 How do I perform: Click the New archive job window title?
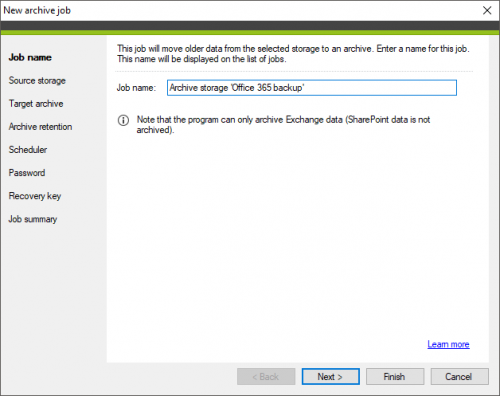point(37,10)
